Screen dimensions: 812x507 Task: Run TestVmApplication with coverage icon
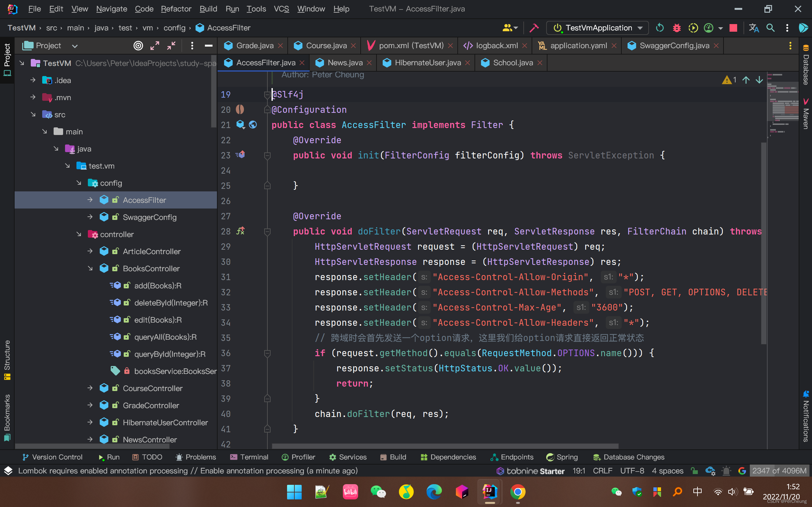click(693, 28)
